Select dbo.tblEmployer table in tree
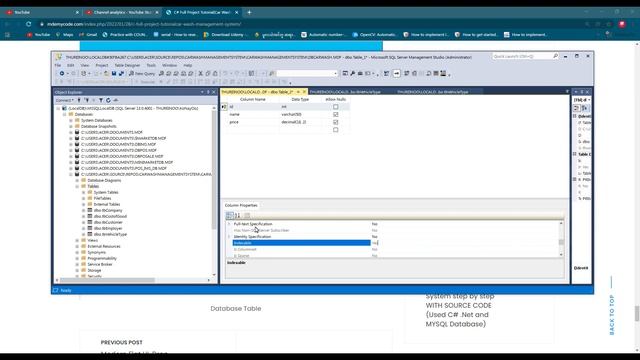This screenshot has height=360, width=640. point(108,228)
